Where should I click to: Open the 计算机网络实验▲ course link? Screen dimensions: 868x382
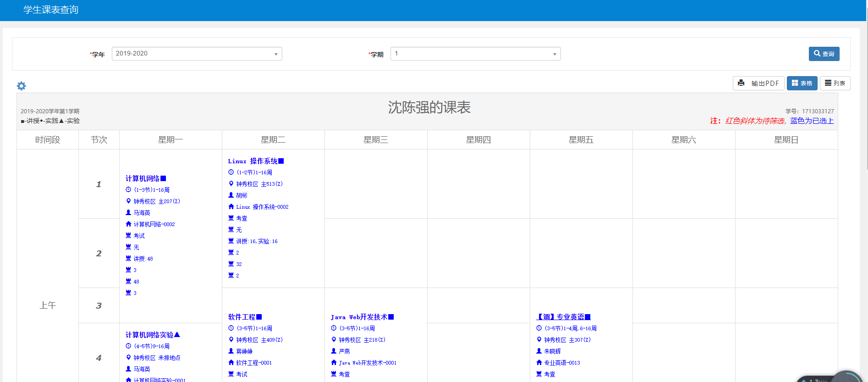coord(153,335)
